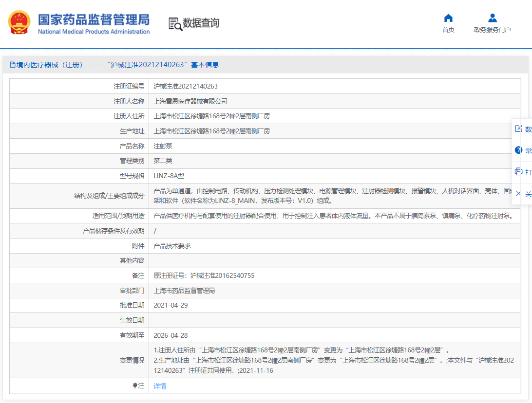532x403 pixels.
Task: Open 政务服务门户 user portal icon
Action: 493,18
